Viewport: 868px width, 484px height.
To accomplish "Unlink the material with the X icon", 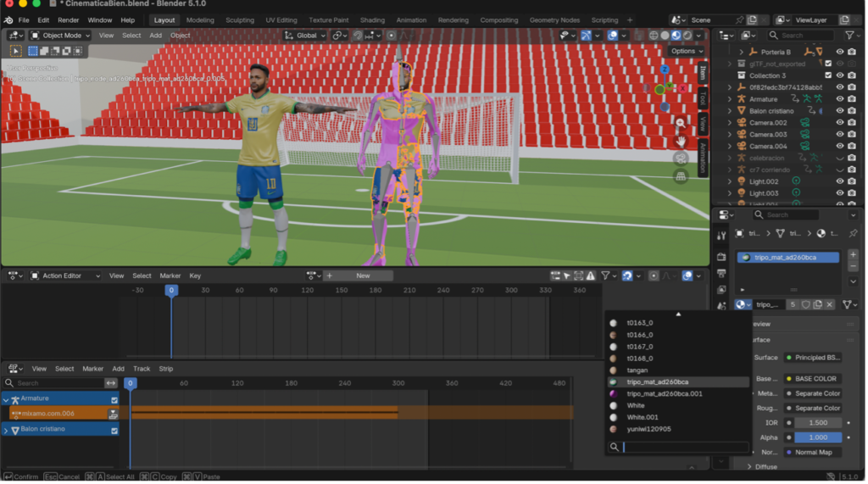I will click(x=830, y=304).
